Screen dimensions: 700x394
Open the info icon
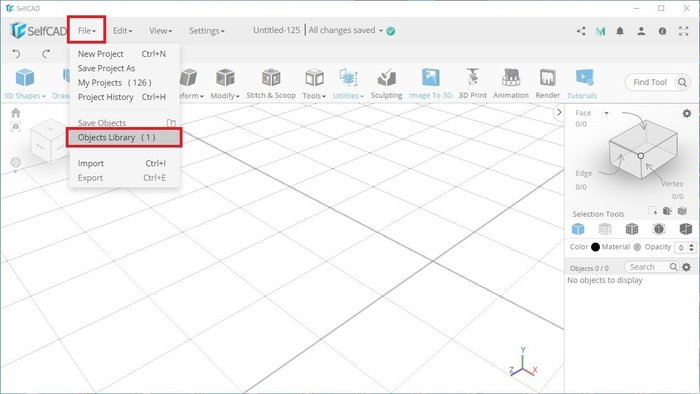(x=662, y=31)
